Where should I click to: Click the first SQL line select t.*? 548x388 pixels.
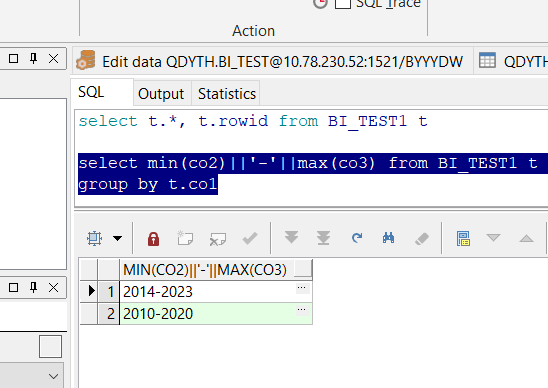253,121
